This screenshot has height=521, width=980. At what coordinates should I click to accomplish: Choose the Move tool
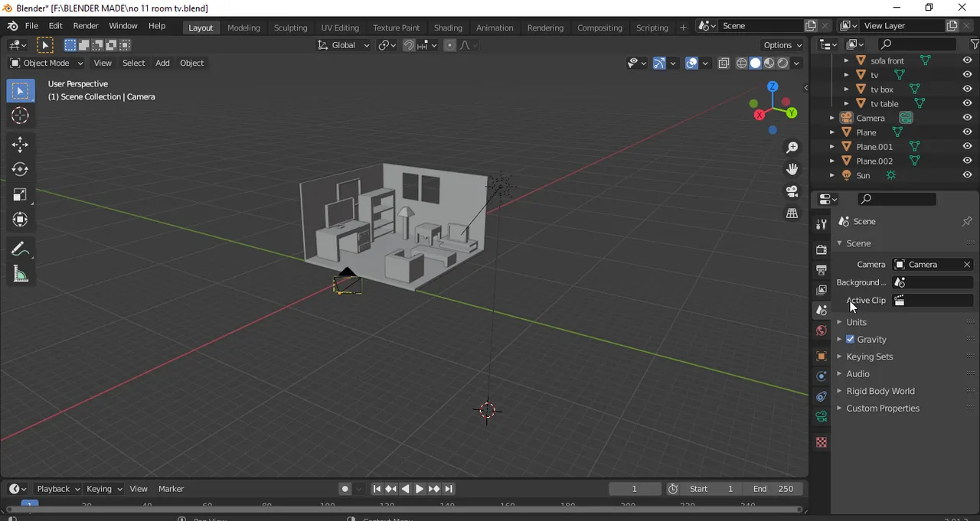pos(20,145)
